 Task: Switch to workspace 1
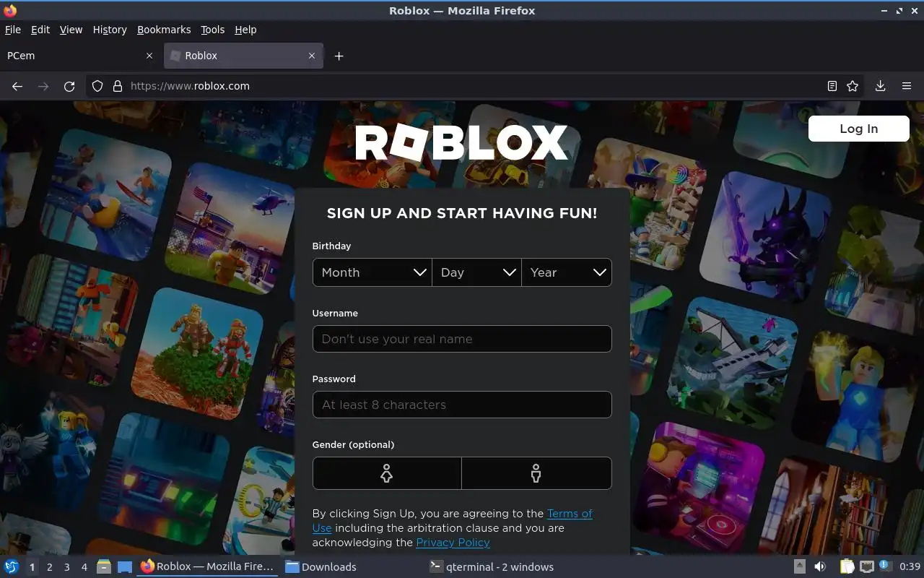click(32, 567)
